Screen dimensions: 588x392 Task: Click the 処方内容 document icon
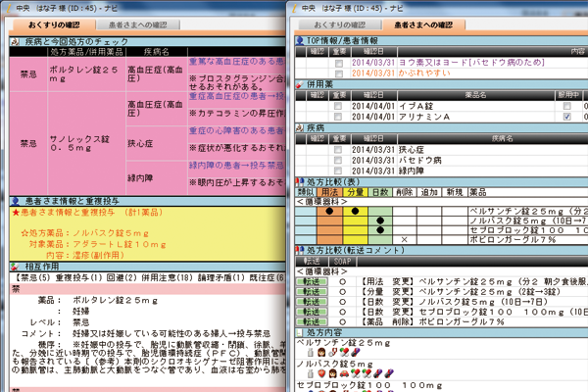coord(300,332)
